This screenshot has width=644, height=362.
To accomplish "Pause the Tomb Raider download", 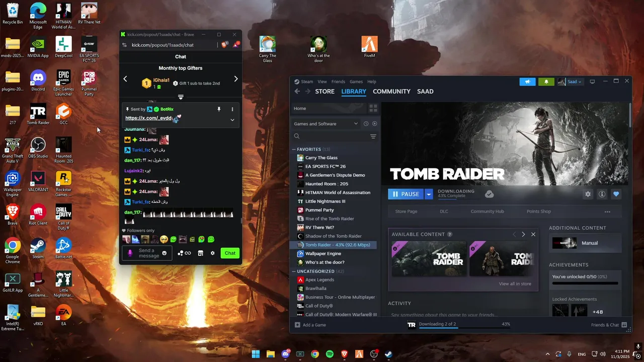I will pyautogui.click(x=406, y=194).
